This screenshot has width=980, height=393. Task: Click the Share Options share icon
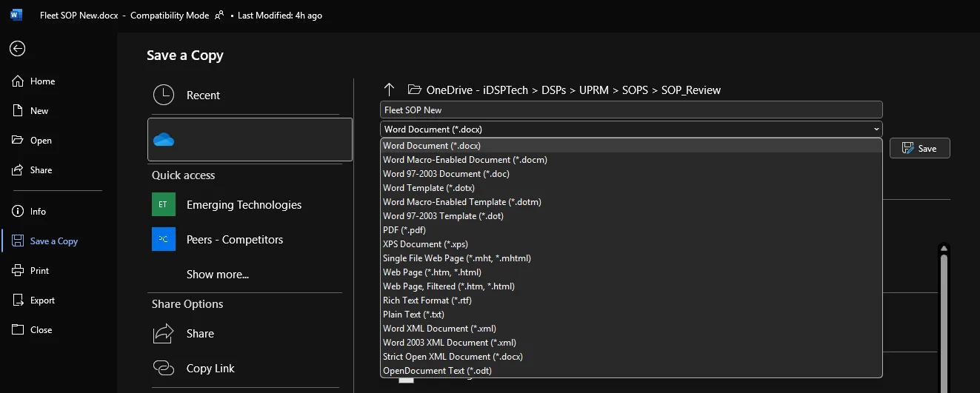(x=164, y=334)
